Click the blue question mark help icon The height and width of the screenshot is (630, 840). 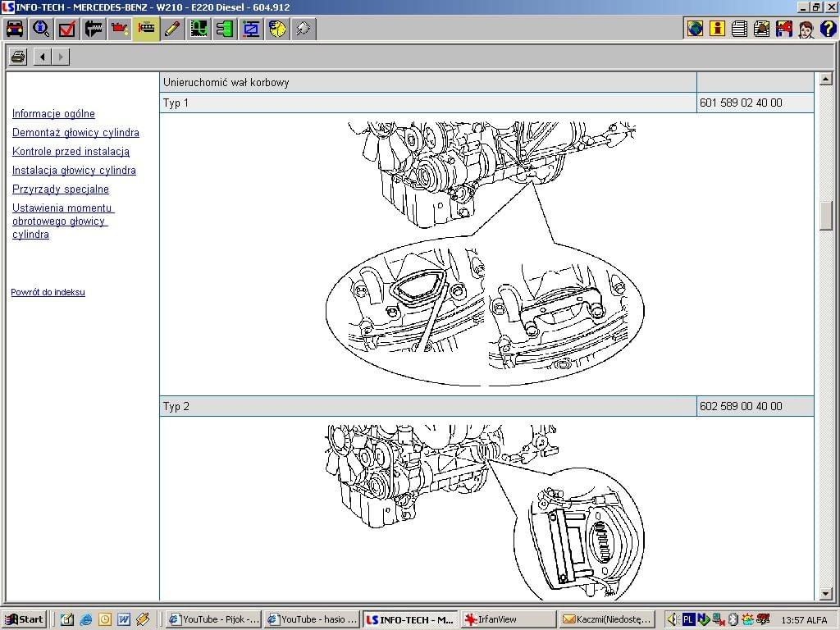tap(828, 29)
